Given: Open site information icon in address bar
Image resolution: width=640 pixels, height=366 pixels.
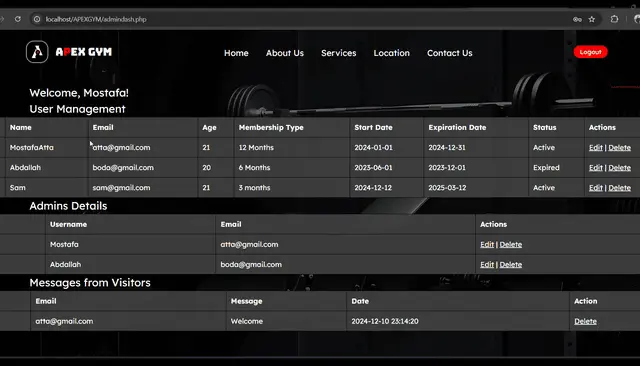Looking at the screenshot, I should click(37, 19).
